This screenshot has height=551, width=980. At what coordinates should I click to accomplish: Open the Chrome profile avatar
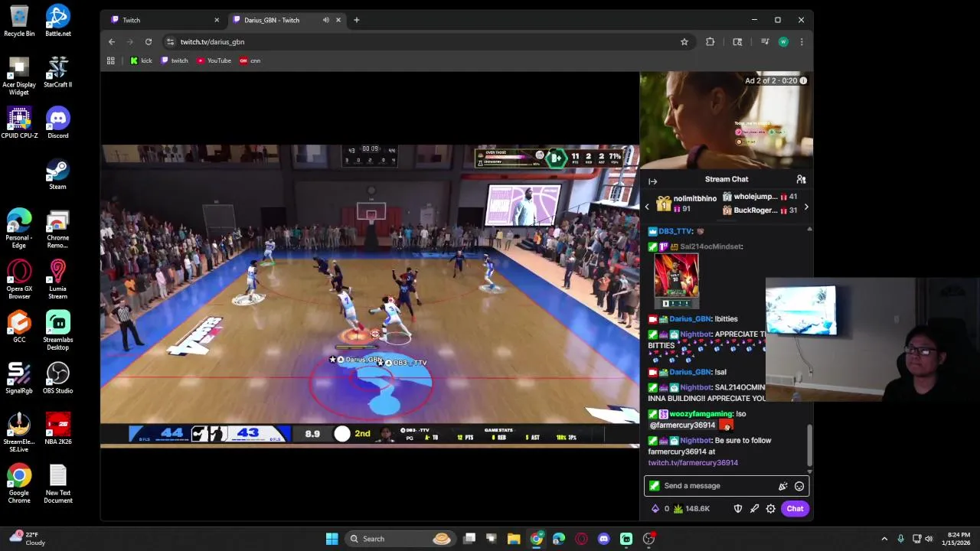click(x=783, y=42)
